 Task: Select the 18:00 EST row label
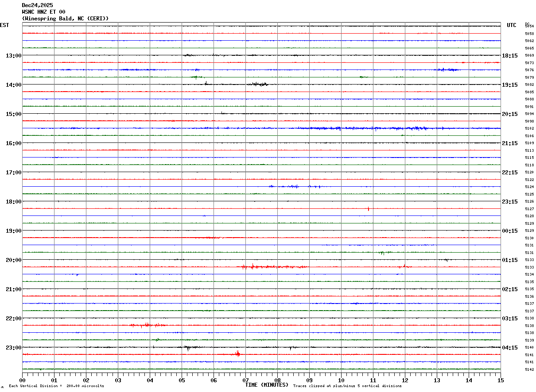pyautogui.click(x=14, y=202)
